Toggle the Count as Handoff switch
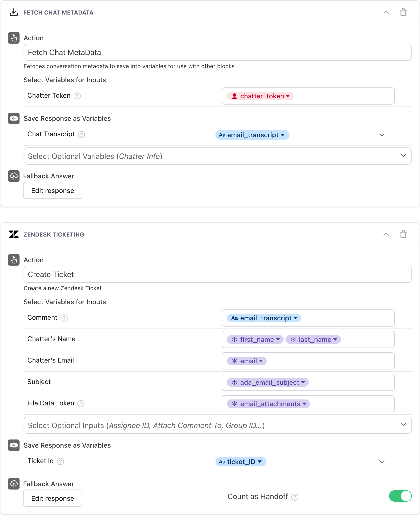The width and height of the screenshot is (420, 515). pos(400,496)
